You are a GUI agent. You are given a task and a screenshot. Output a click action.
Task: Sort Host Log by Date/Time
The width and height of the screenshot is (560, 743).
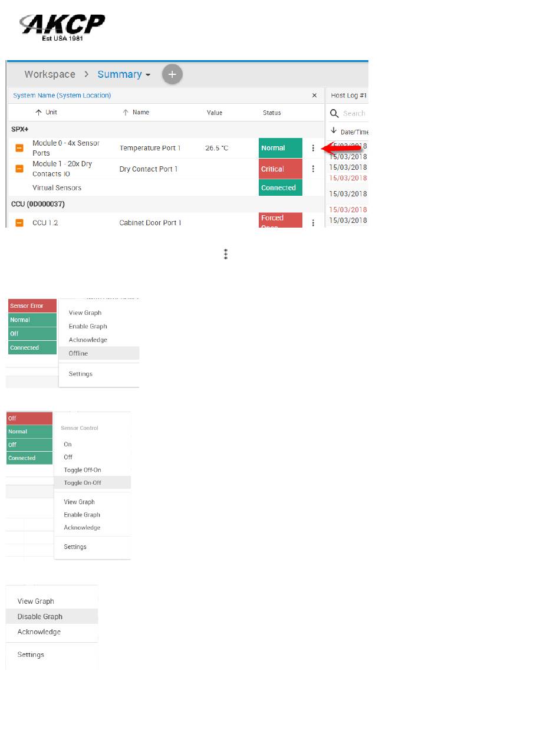click(x=349, y=131)
